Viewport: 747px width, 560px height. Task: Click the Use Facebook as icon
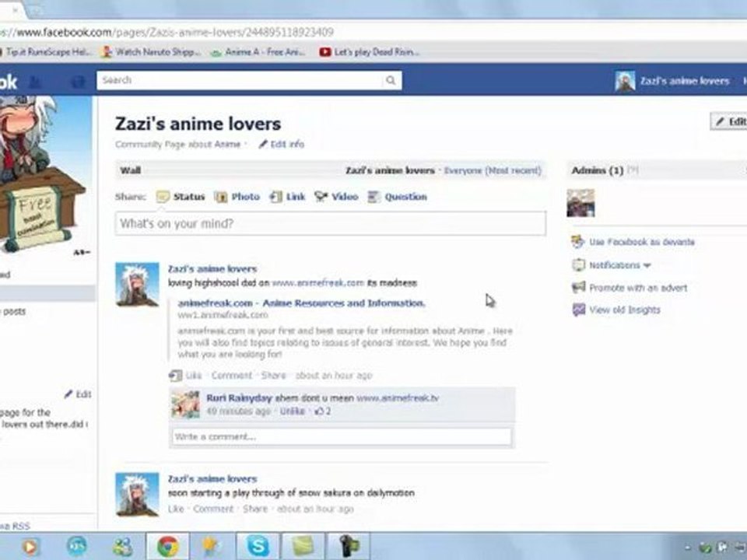[578, 242]
